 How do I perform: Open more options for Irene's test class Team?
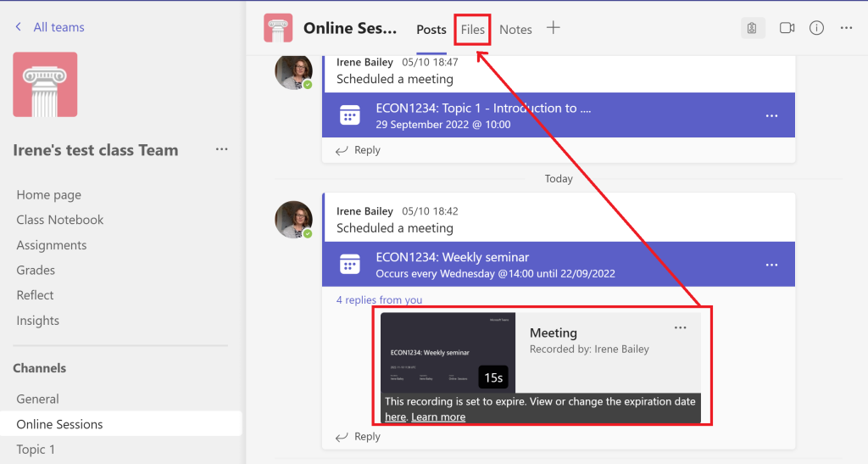pyautogui.click(x=222, y=149)
